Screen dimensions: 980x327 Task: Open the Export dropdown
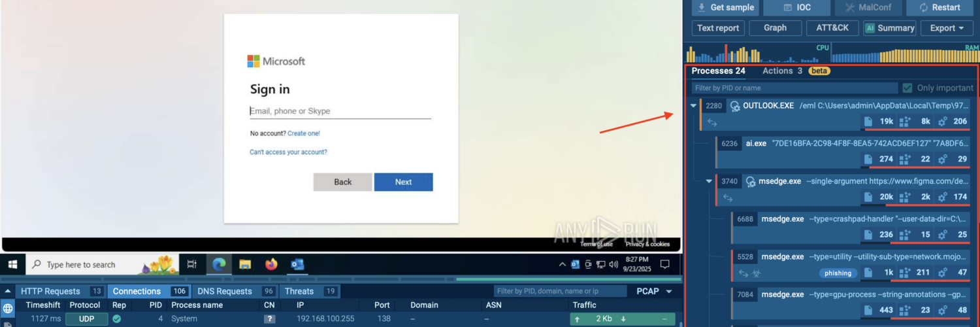947,28
